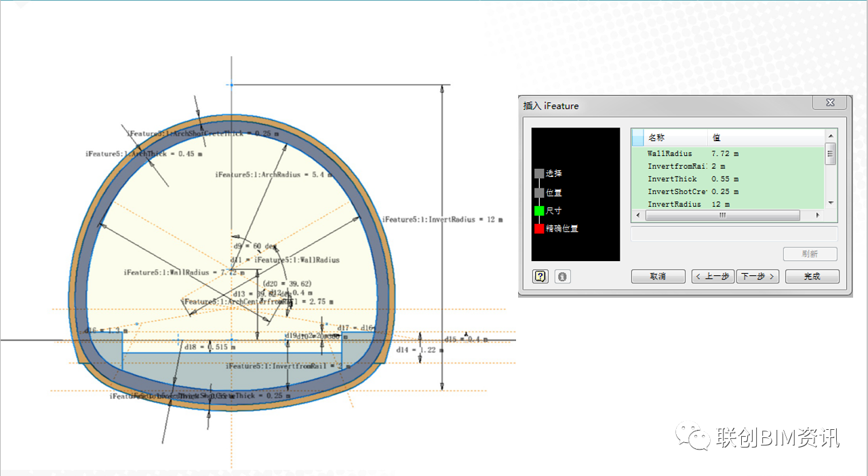The image size is (868, 476).
Task: Select the ArchRadius = 5.4 m dimension
Action: click(274, 174)
